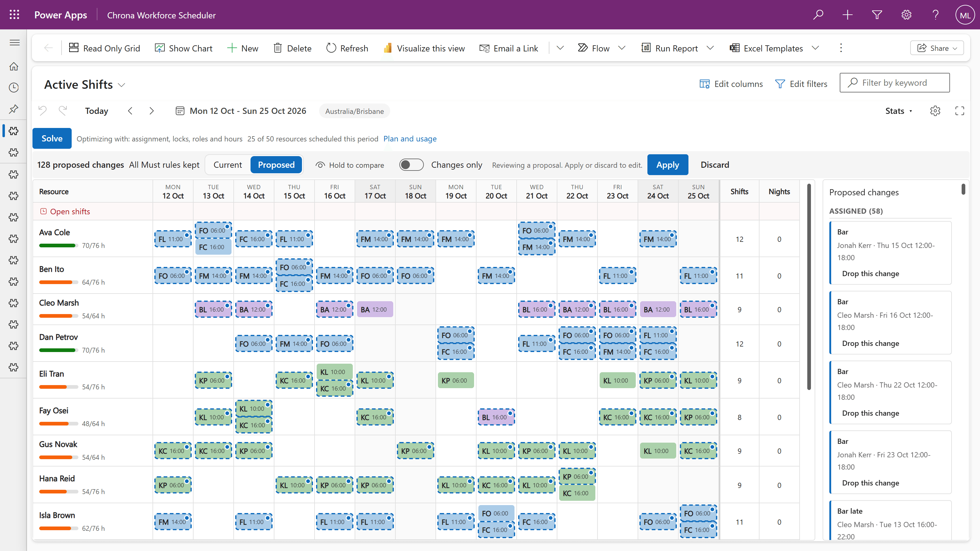This screenshot has width=980, height=551.
Task: Create New record
Action: pos(242,48)
